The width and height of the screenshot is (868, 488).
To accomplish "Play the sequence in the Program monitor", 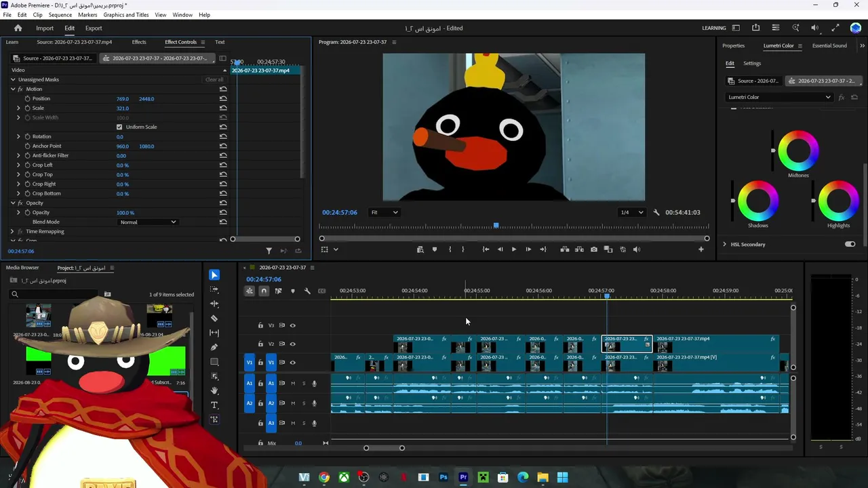I will [513, 249].
